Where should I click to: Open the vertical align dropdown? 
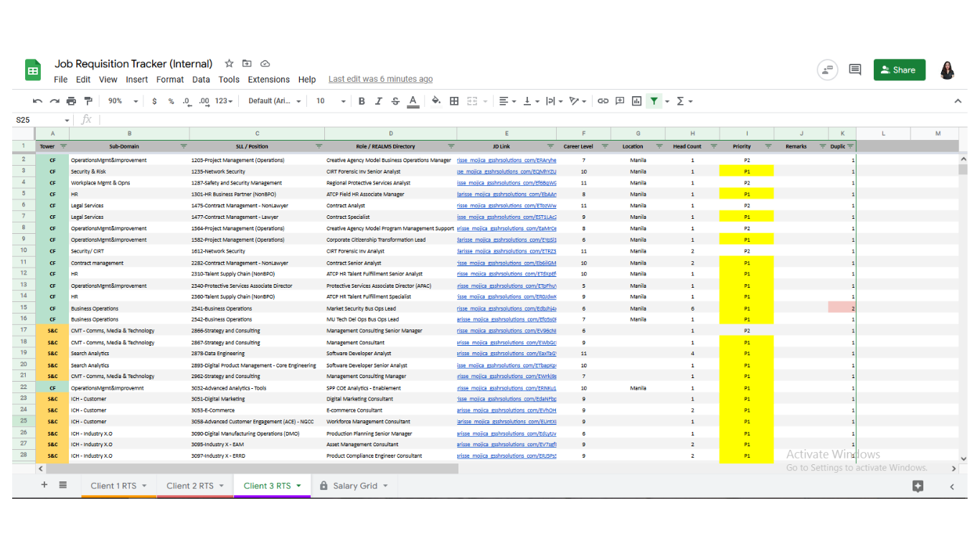pyautogui.click(x=531, y=101)
